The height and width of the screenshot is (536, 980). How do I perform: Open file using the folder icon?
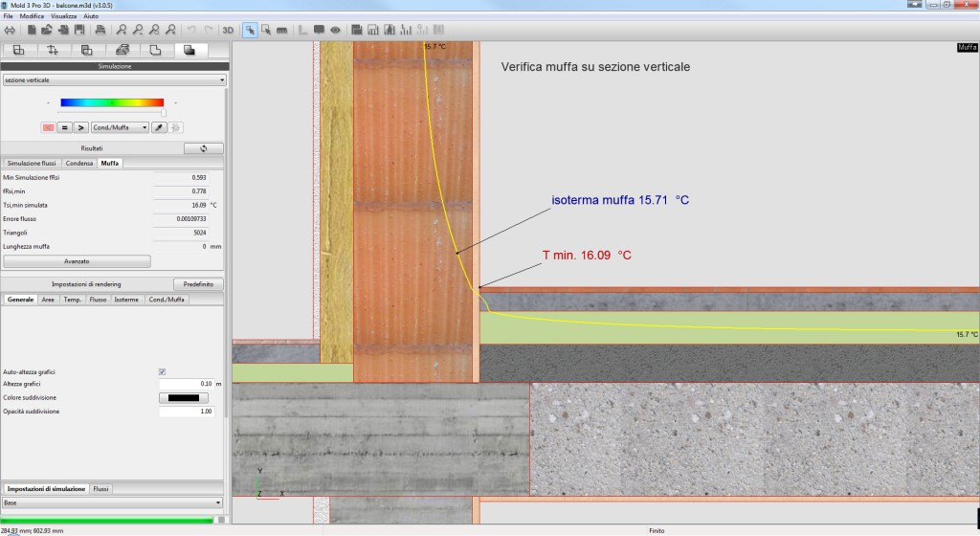coord(47,30)
